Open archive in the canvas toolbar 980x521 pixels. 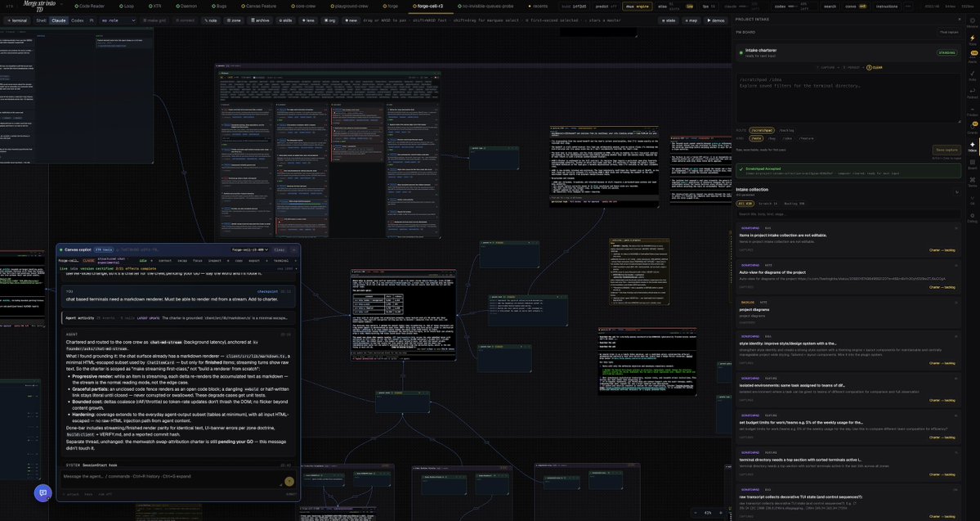click(x=260, y=20)
